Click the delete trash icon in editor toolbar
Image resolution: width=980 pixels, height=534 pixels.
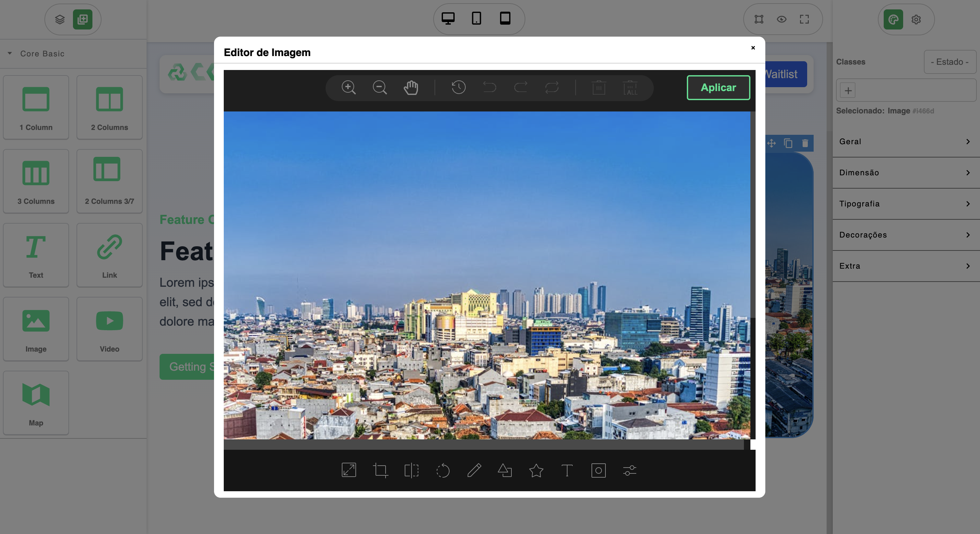[x=599, y=87]
